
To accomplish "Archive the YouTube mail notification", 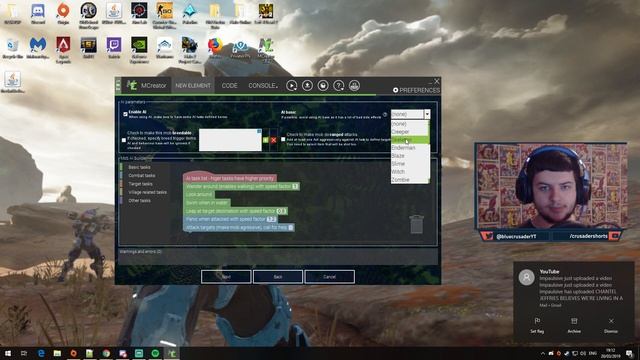I will pyautogui.click(x=574, y=326).
